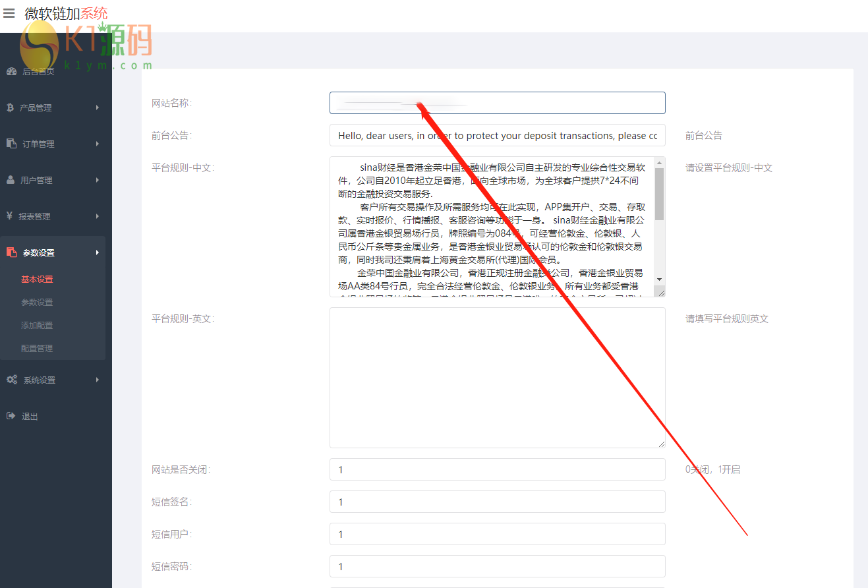Focus the 网站名称 input field

point(498,103)
